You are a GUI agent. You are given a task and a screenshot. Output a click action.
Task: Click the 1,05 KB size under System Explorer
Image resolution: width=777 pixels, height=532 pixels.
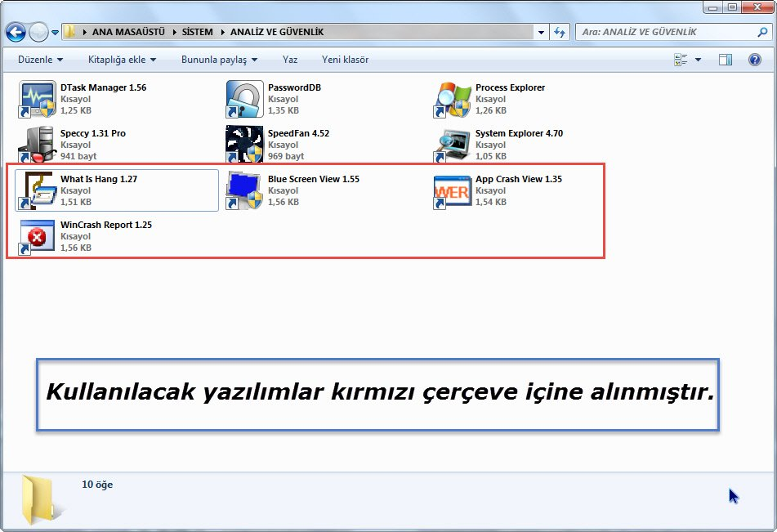coord(491,156)
